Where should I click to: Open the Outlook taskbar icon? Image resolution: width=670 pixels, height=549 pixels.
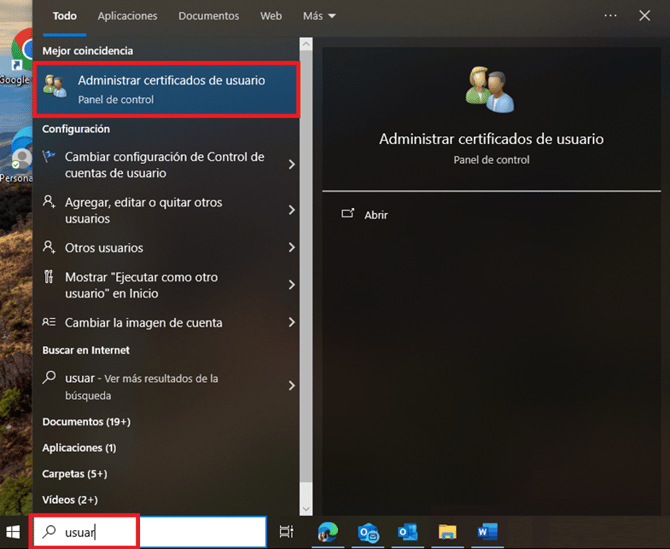[x=408, y=532]
